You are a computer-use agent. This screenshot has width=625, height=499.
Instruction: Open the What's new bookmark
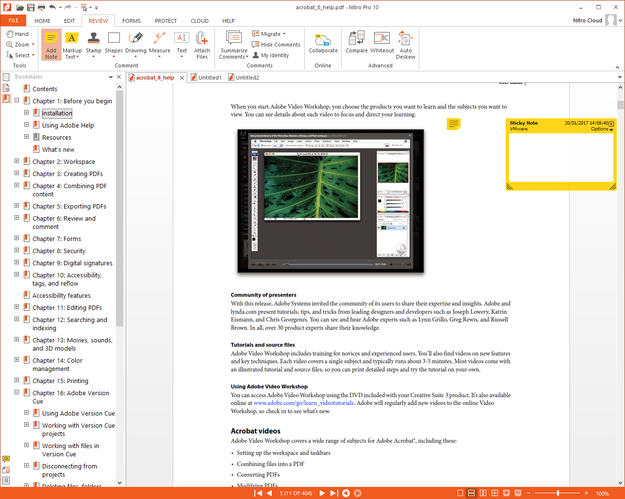click(x=58, y=149)
